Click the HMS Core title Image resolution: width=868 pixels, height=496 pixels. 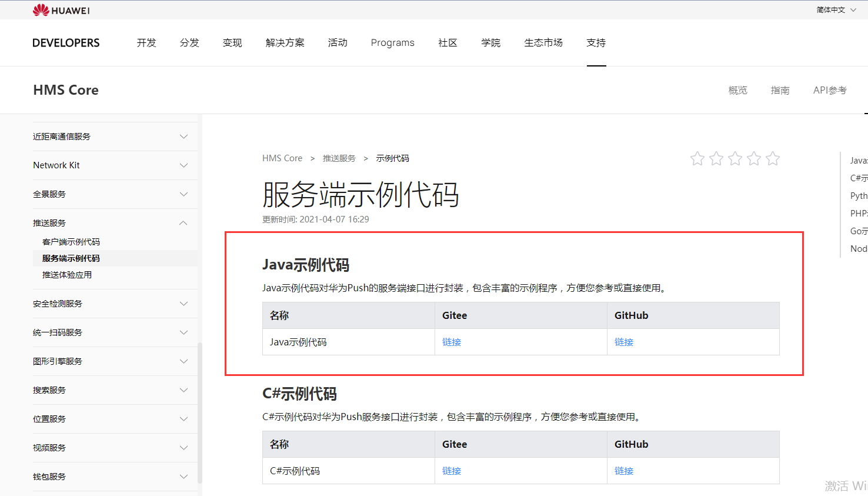(x=66, y=90)
